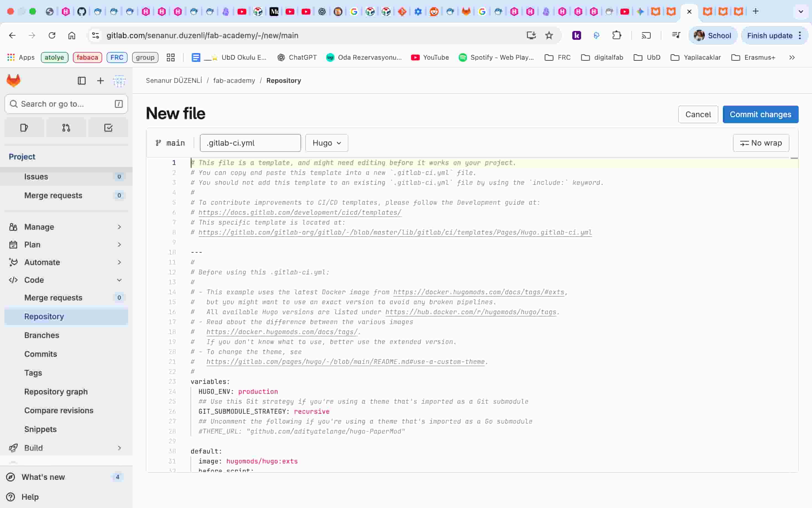Open Repository graph from sidebar menu
This screenshot has width=812, height=508.
point(56,391)
